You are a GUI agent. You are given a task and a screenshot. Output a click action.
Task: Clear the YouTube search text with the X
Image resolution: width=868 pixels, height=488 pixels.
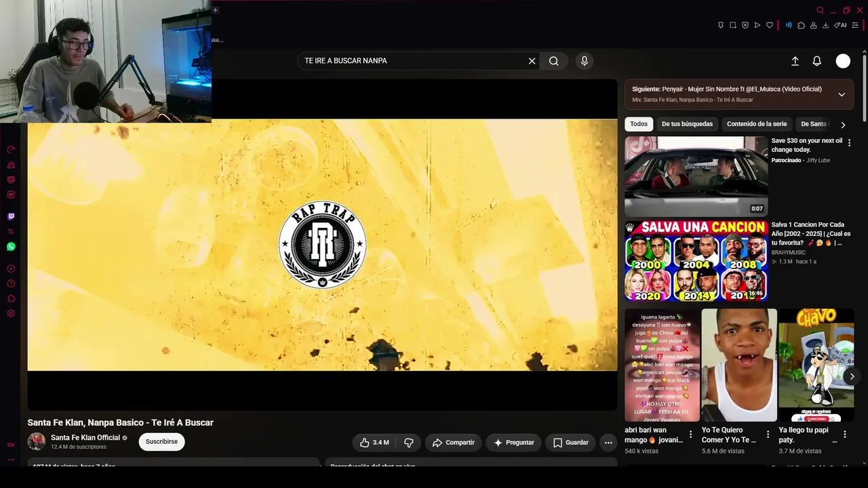[532, 61]
